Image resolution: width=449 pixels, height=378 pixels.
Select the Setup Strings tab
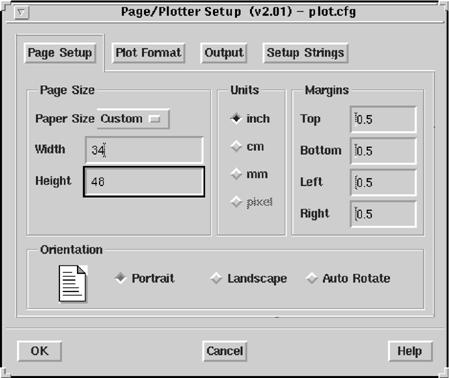coord(305,53)
